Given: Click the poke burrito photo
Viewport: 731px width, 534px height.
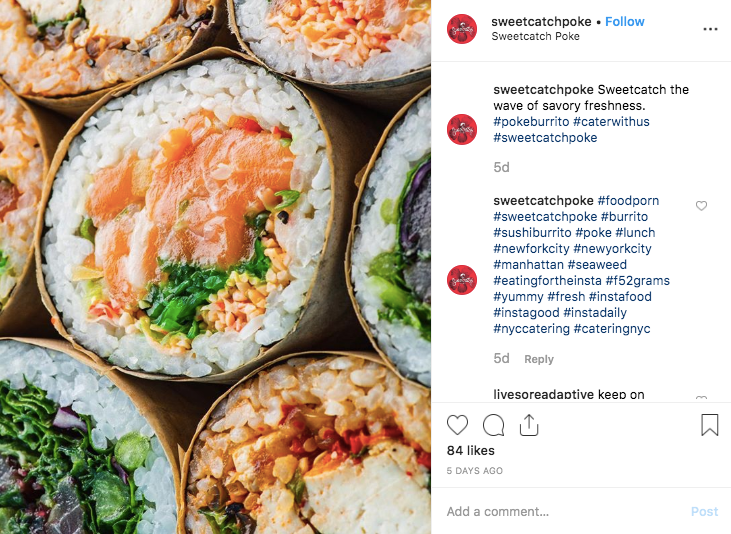Looking at the screenshot, I should coord(215,267).
